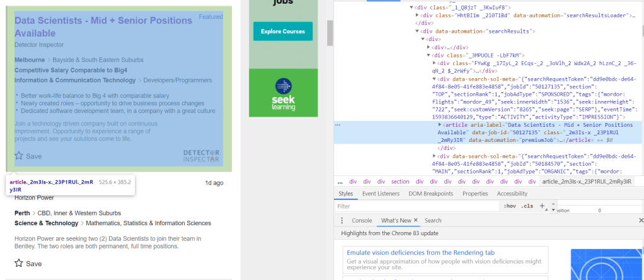
Task: Click the Seek Learning logo
Action: (283, 93)
